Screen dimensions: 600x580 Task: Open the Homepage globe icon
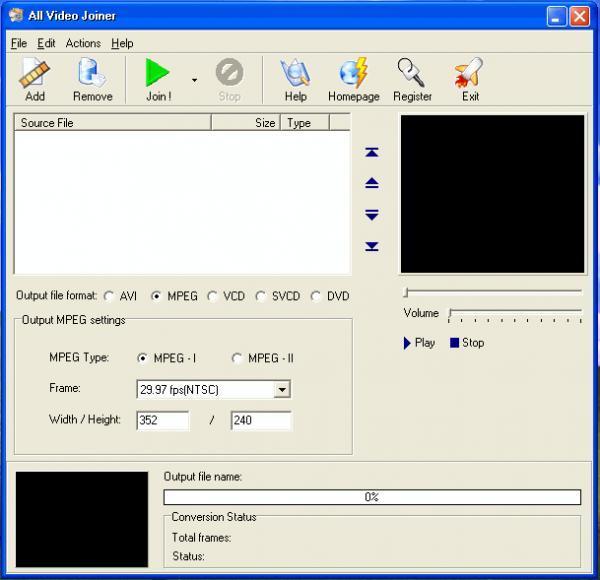coord(354,80)
